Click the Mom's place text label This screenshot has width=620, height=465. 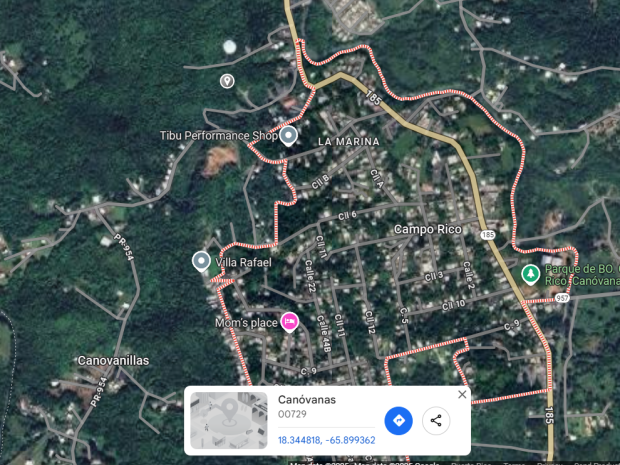pyautogui.click(x=246, y=323)
